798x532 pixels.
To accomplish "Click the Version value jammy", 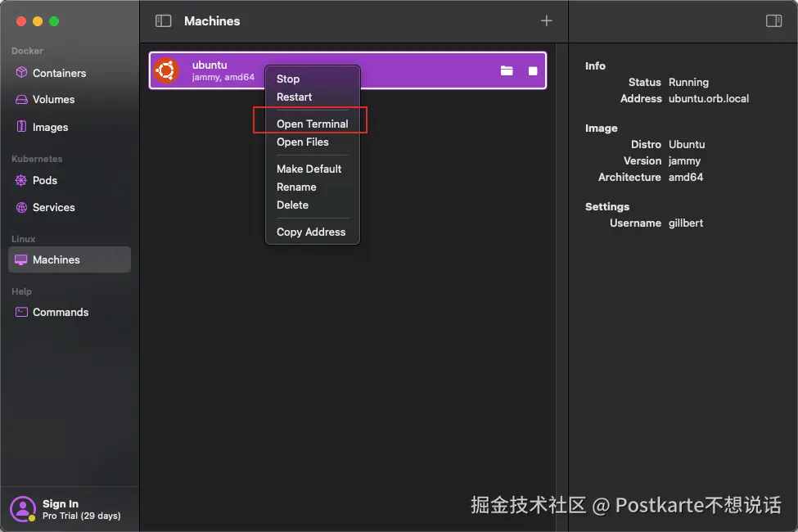I will tap(684, 161).
